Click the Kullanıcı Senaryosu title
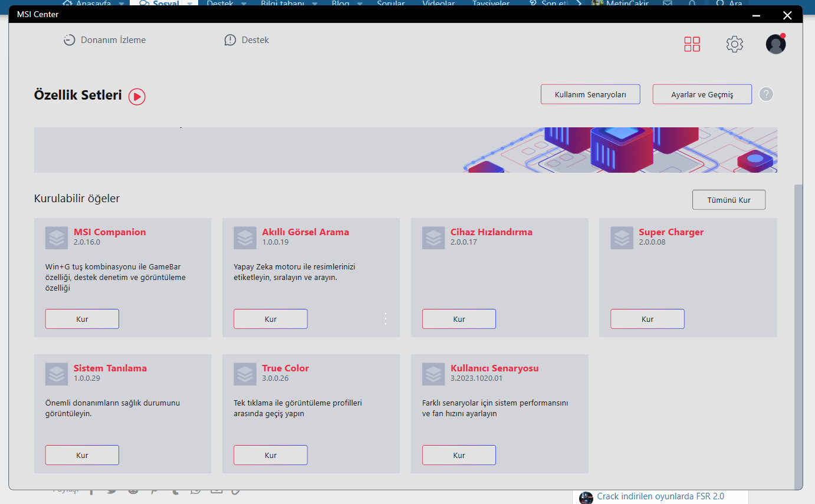Screen dimensions: 815x504 (x=495, y=368)
